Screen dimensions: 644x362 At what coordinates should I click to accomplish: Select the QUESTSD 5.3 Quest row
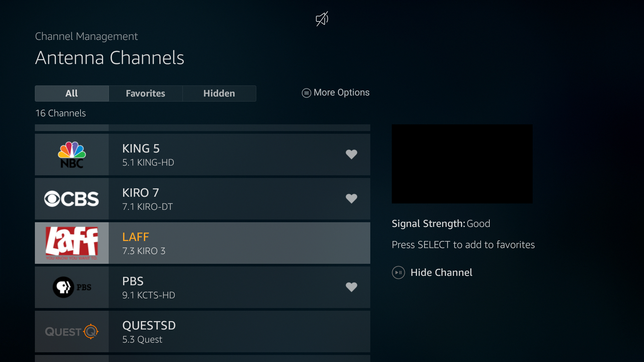[239, 331]
